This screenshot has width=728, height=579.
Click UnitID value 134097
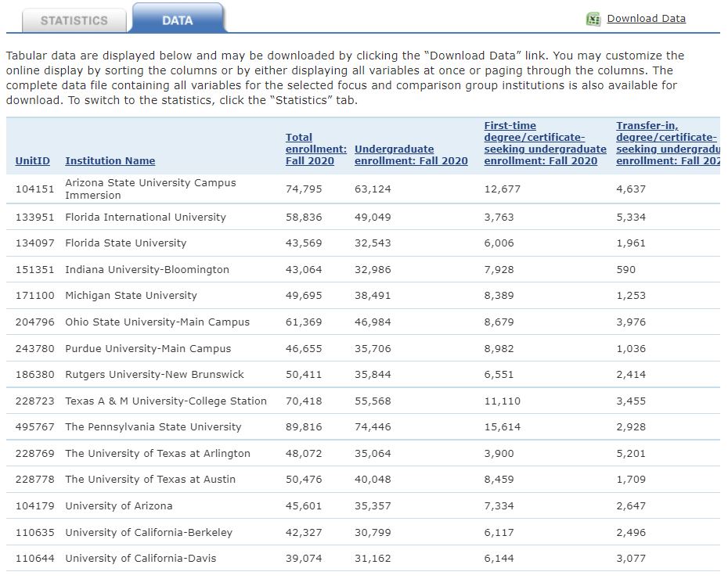click(34, 243)
